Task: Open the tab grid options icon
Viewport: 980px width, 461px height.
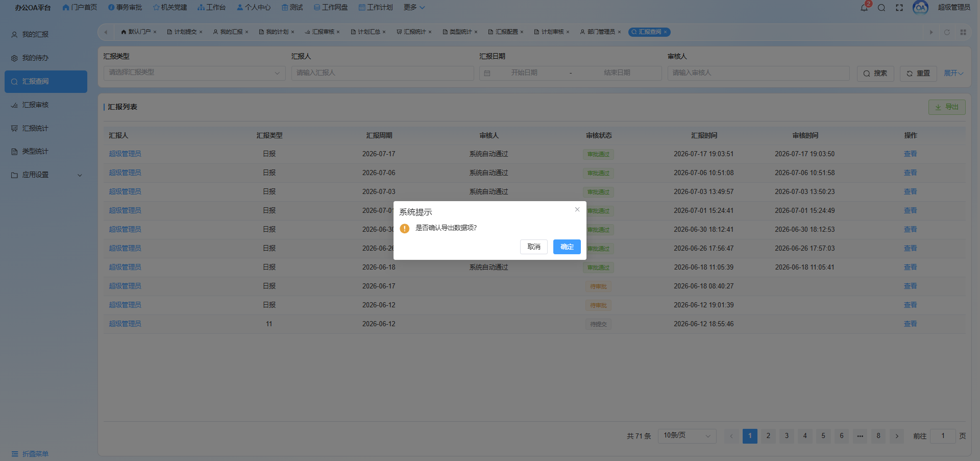Action: pos(963,32)
